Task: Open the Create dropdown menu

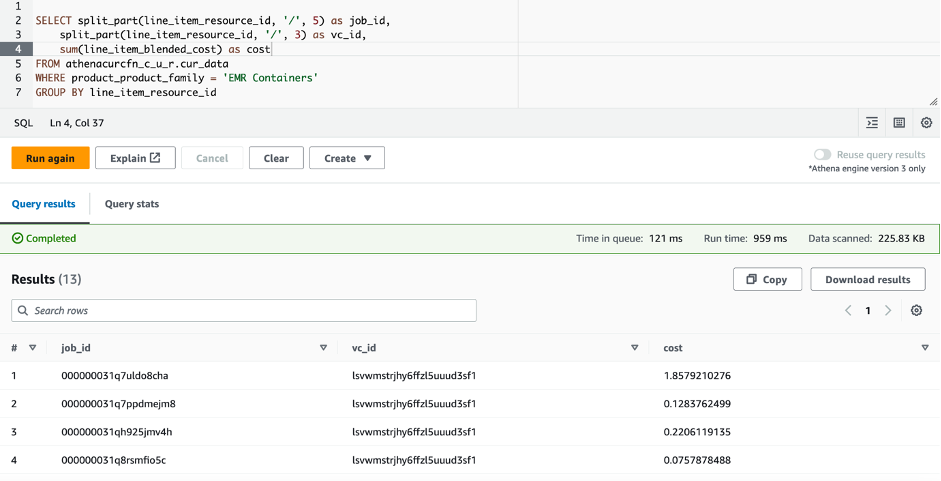Action: 347,159
